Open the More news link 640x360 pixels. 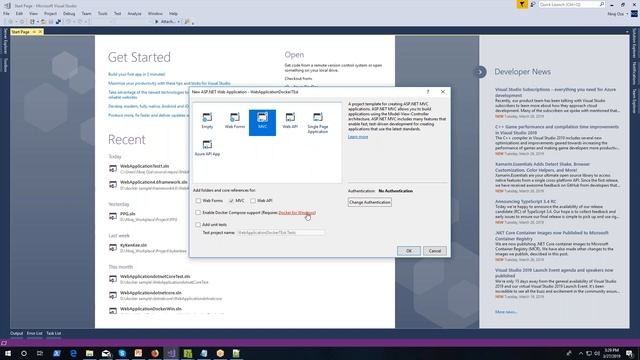click(506, 312)
